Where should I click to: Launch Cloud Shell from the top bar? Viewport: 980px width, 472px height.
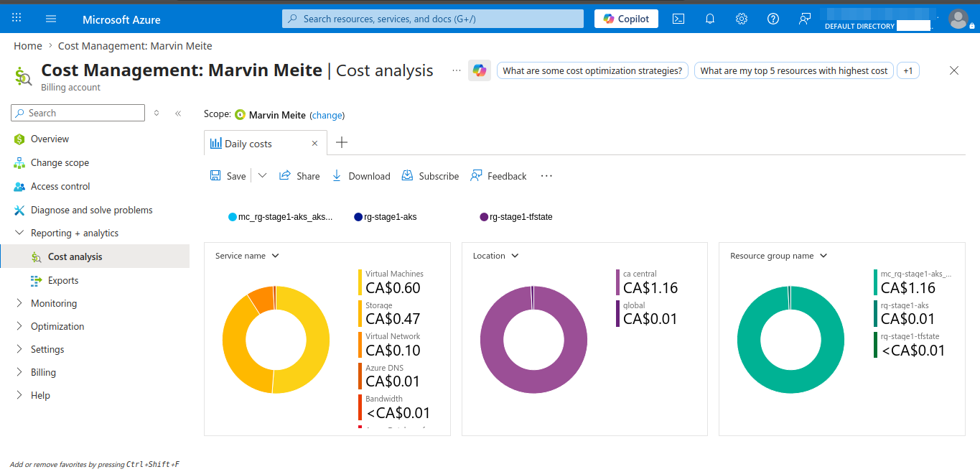pos(678,19)
